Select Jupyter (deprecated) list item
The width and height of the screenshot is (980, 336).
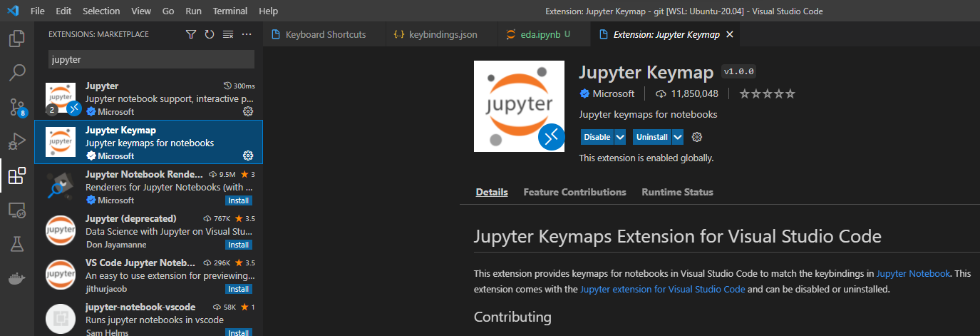tap(149, 230)
